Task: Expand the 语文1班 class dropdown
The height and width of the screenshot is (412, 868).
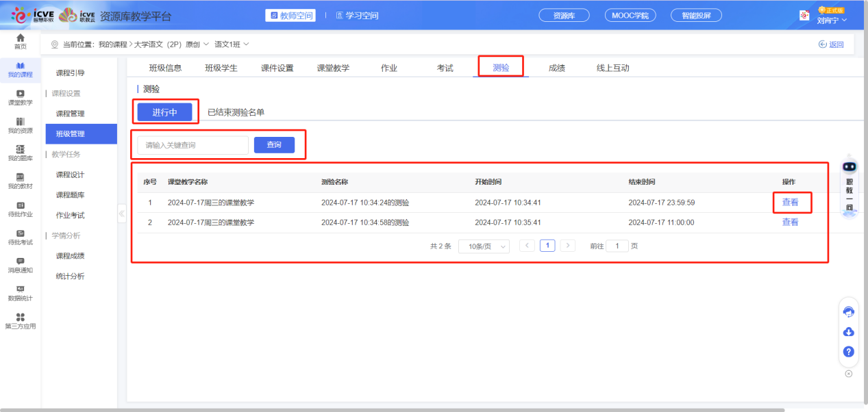Action: [232, 44]
